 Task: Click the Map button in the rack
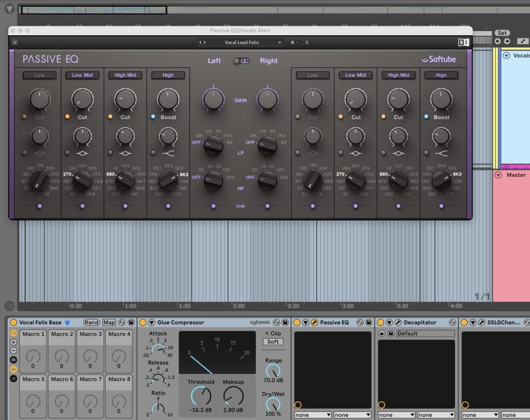[109, 323]
